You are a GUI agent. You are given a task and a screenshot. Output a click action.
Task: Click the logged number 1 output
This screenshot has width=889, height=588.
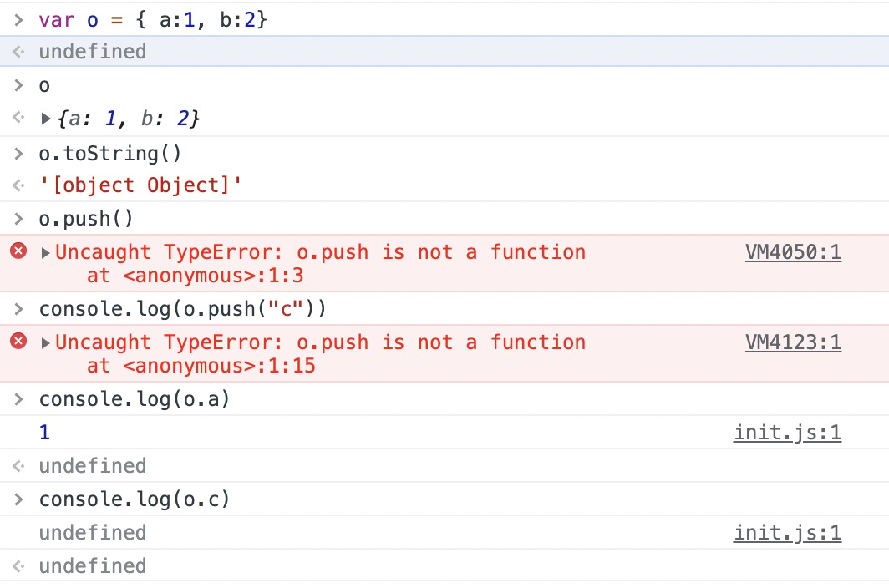coord(45,433)
